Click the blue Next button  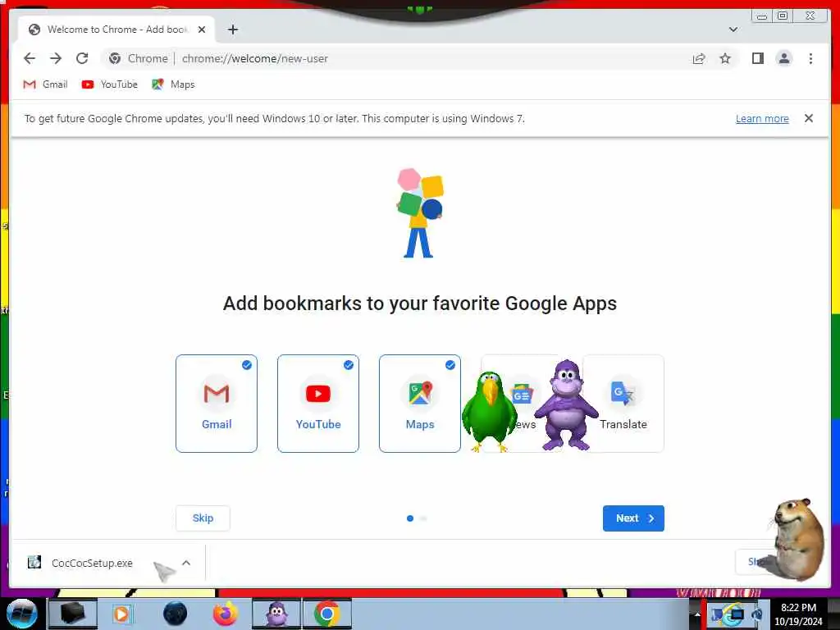coord(633,518)
